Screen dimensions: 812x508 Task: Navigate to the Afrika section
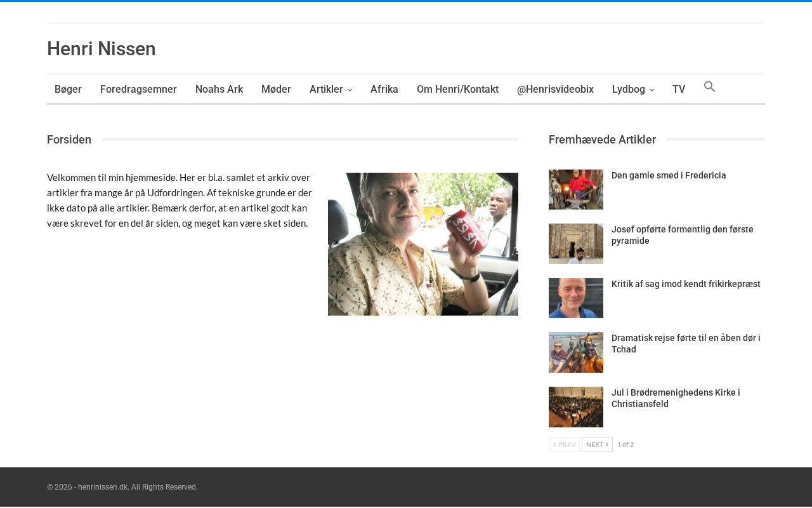tap(384, 90)
